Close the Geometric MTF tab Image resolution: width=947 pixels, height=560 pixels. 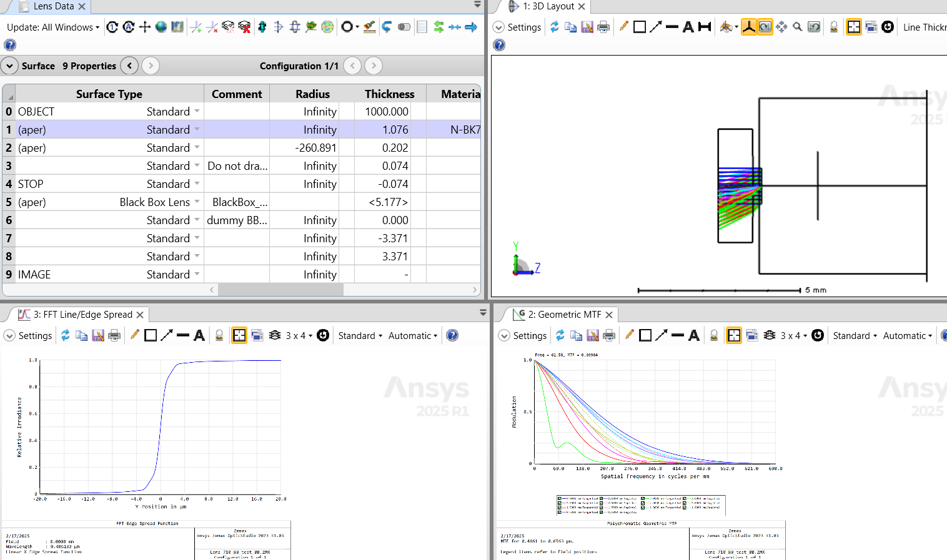click(x=609, y=315)
